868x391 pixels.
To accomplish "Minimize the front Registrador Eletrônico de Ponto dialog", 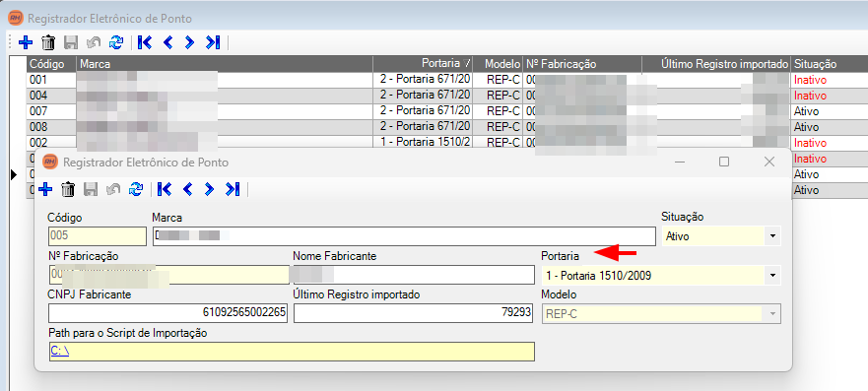I will click(x=681, y=162).
